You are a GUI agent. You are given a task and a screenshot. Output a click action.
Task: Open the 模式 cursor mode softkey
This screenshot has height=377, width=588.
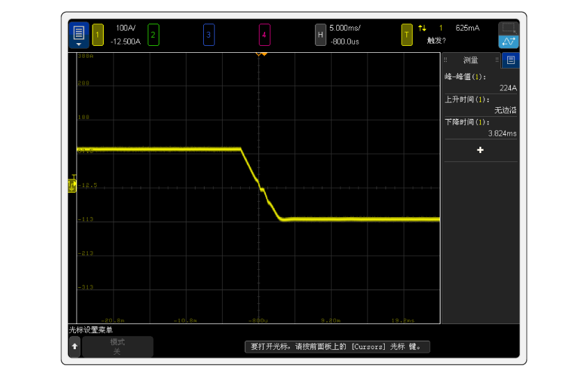click(117, 346)
